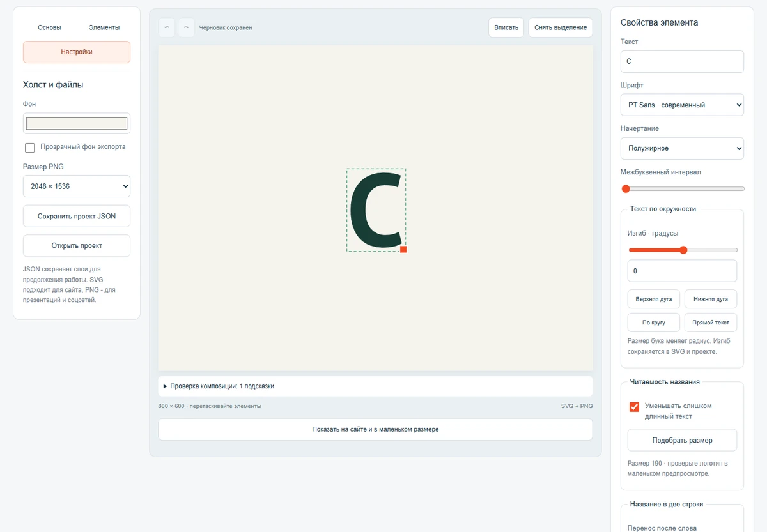Click the Вписать button
Image resolution: width=767 pixels, height=532 pixels.
[x=506, y=27]
